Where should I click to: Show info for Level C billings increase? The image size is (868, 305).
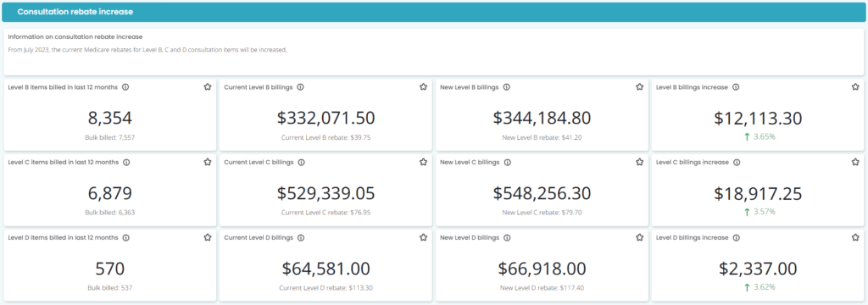pyautogui.click(x=737, y=162)
